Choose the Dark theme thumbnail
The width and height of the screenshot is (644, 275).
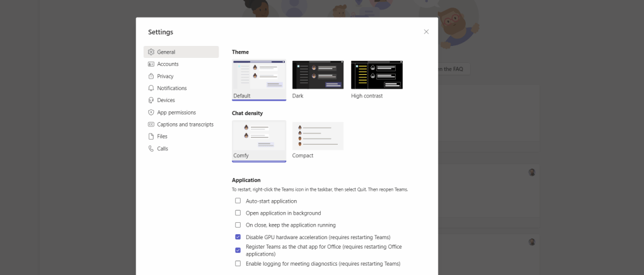(318, 75)
